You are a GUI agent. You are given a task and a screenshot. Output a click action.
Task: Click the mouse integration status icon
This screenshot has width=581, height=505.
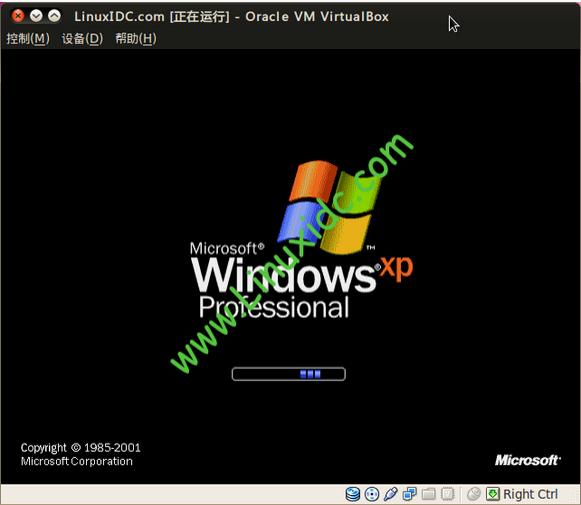coord(474,494)
